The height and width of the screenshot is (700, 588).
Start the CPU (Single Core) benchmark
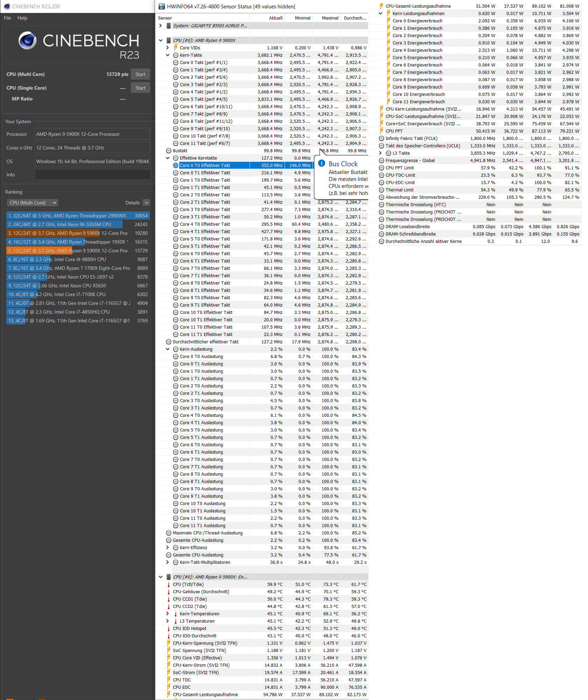point(140,88)
